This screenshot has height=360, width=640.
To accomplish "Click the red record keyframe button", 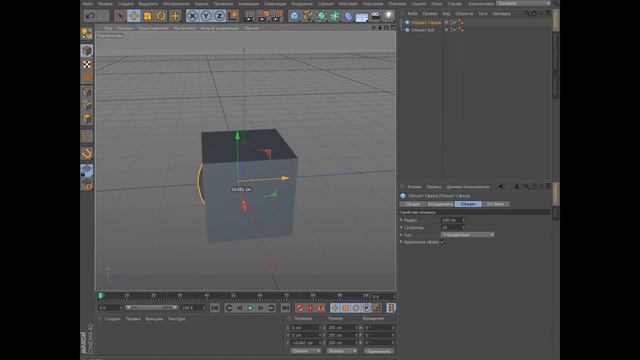I will (x=299, y=308).
